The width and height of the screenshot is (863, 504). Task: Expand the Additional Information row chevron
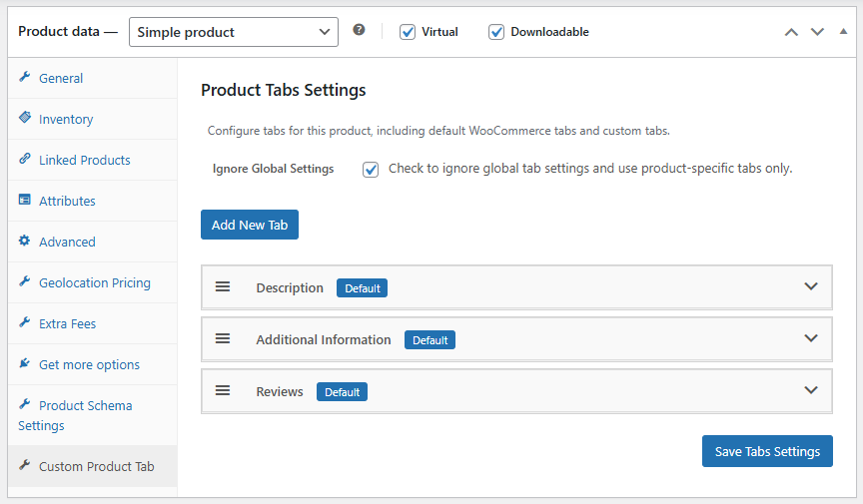pos(811,338)
